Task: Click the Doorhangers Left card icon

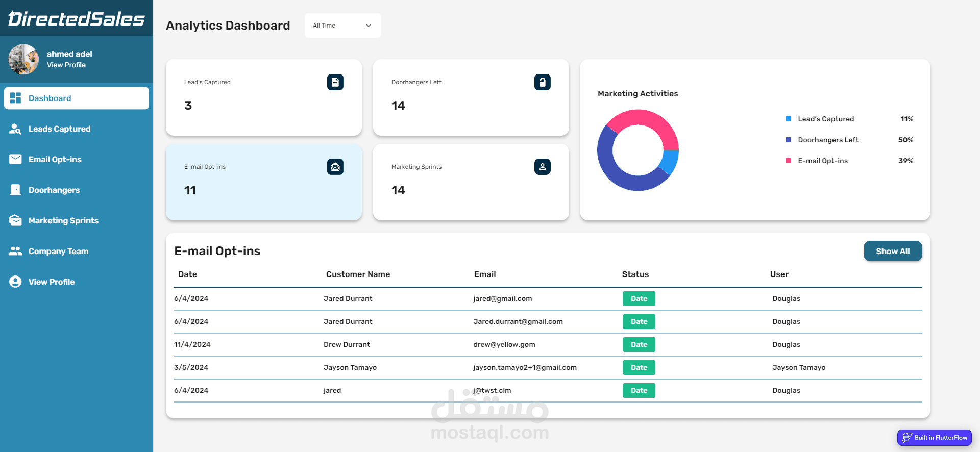Action: pos(543,82)
